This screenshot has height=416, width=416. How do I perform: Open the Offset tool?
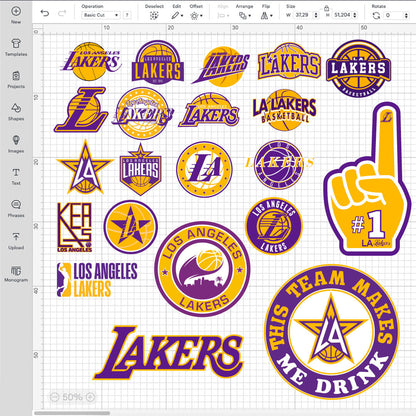click(x=196, y=15)
